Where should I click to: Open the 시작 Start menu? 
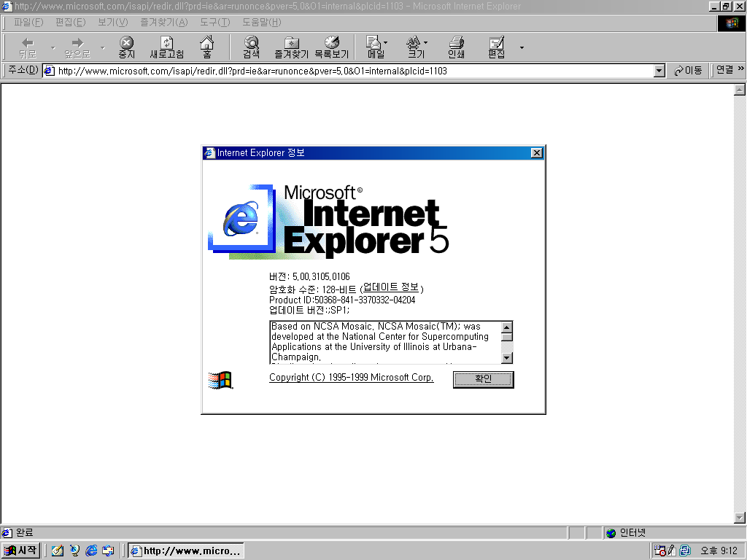(x=20, y=551)
